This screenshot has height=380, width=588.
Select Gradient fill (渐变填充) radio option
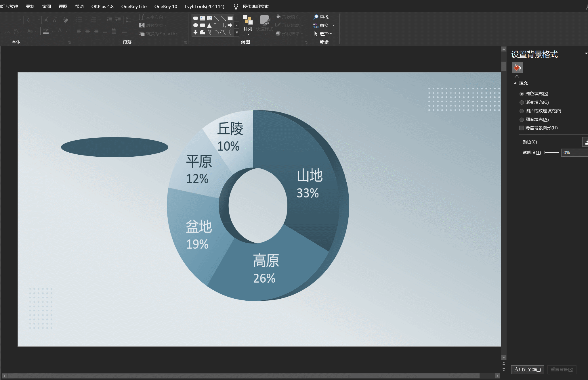coord(522,102)
